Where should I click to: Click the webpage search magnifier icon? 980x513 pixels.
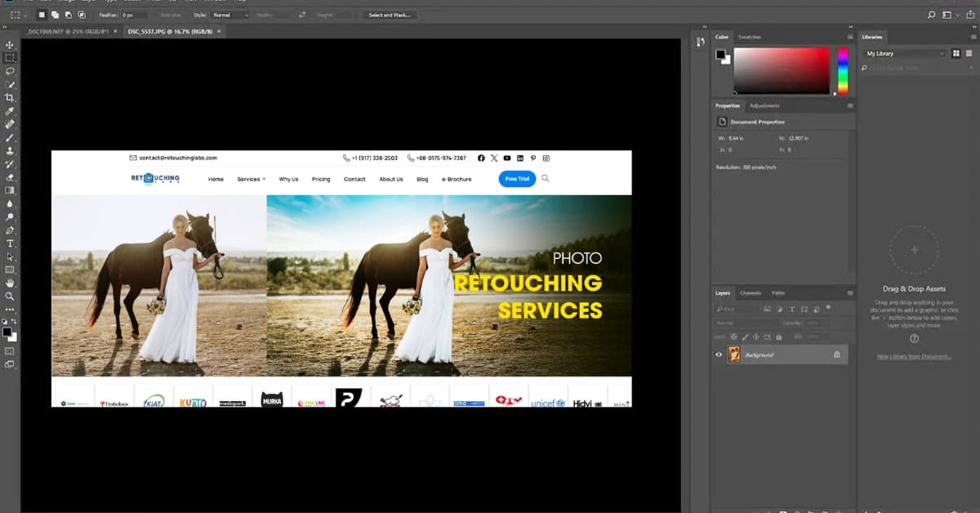[x=546, y=178]
